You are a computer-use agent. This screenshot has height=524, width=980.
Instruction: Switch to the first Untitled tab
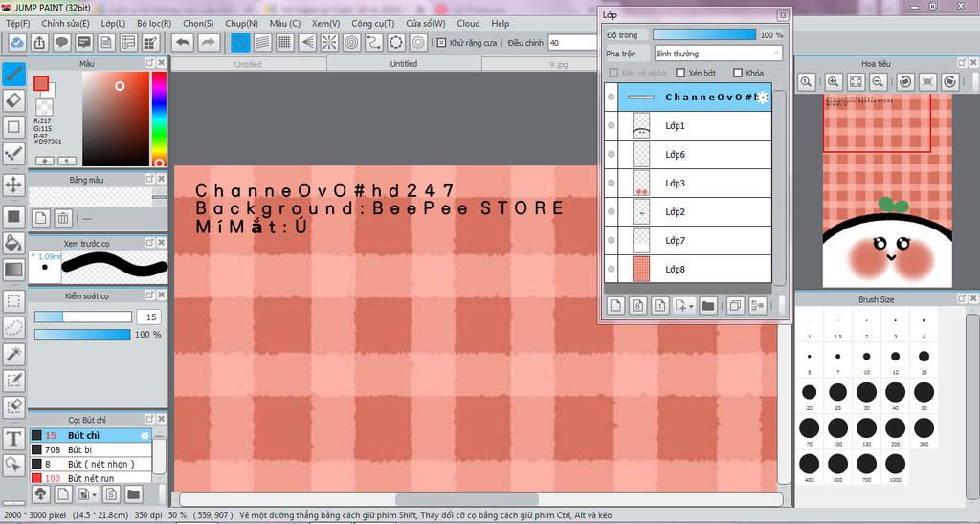point(248,64)
